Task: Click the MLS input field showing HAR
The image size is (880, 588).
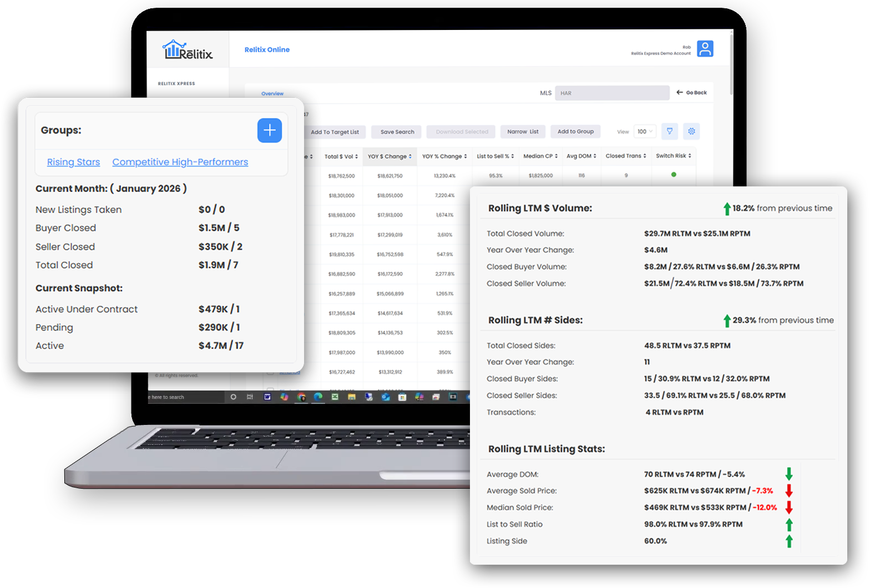Action: click(612, 93)
